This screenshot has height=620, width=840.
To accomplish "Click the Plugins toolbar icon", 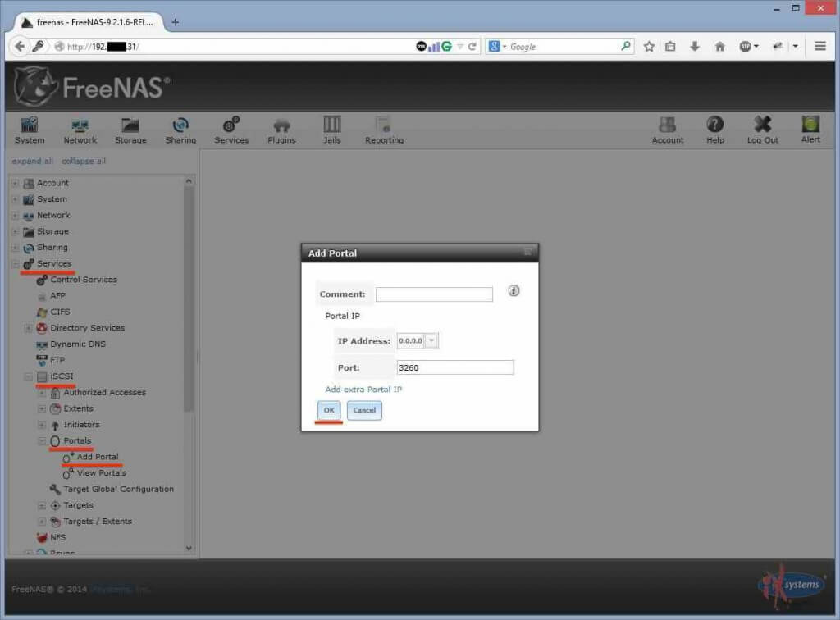I will (x=281, y=130).
